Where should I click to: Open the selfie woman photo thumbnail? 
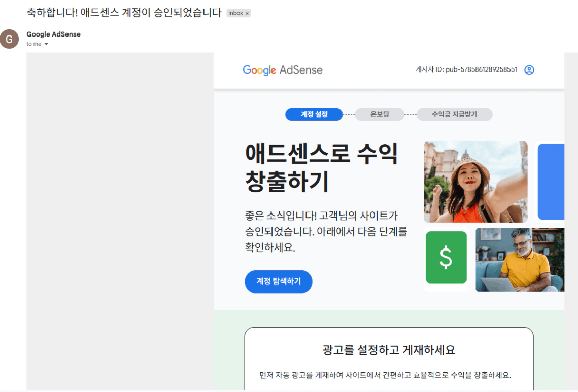pyautogui.click(x=475, y=182)
